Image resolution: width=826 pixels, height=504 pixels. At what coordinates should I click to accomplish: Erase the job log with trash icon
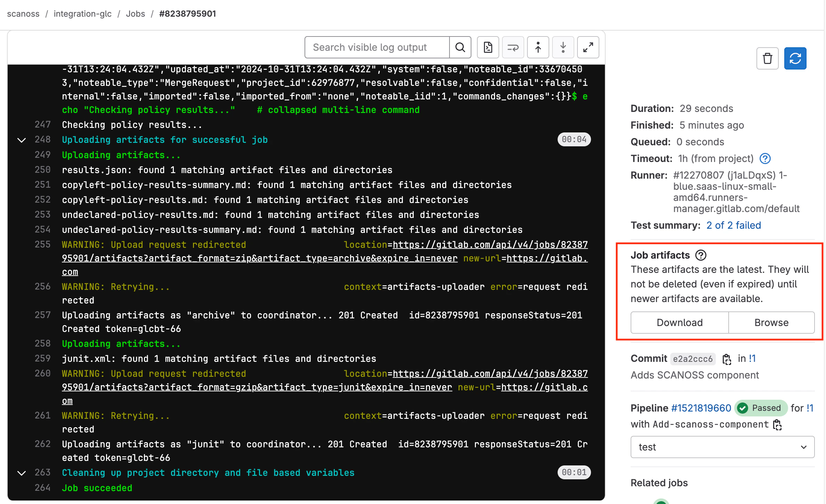coord(768,58)
